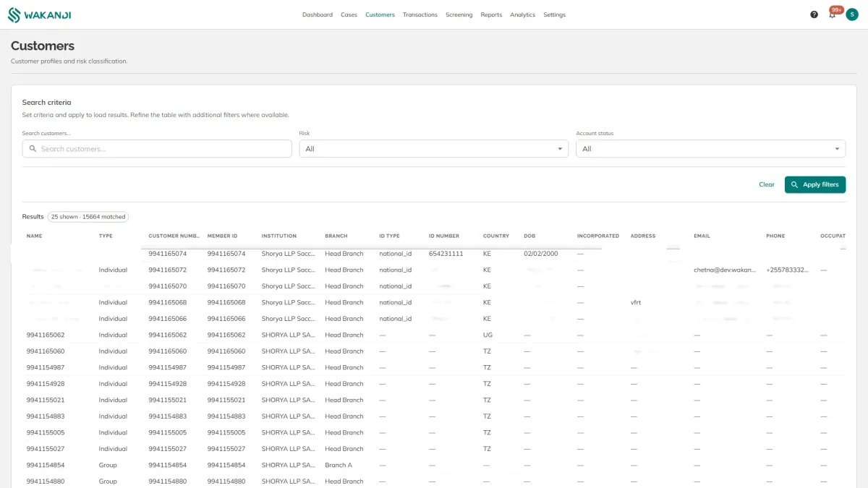Expand the Risk dropdown
868x488 pixels.
click(x=434, y=149)
